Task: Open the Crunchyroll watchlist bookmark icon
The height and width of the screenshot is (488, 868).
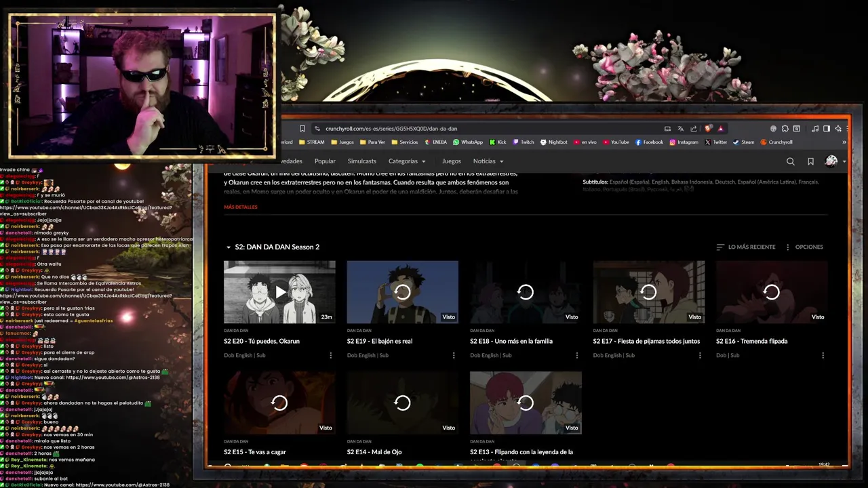Action: 810,161
